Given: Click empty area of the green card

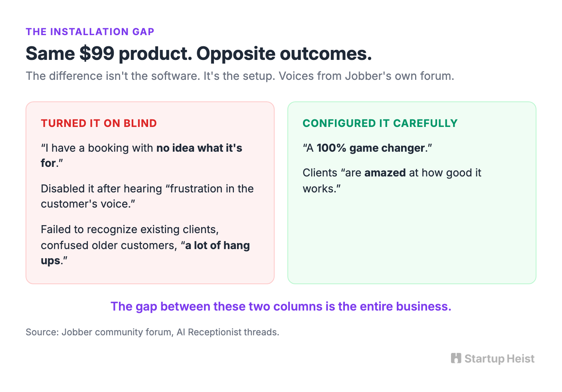Looking at the screenshot, I should tap(412, 240).
